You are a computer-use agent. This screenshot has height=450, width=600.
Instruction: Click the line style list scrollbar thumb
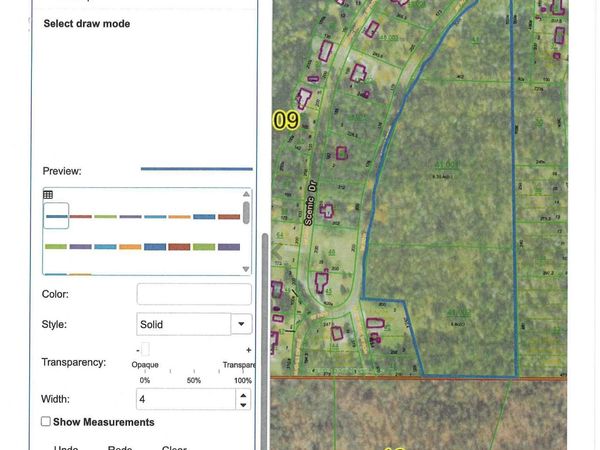[x=246, y=213]
